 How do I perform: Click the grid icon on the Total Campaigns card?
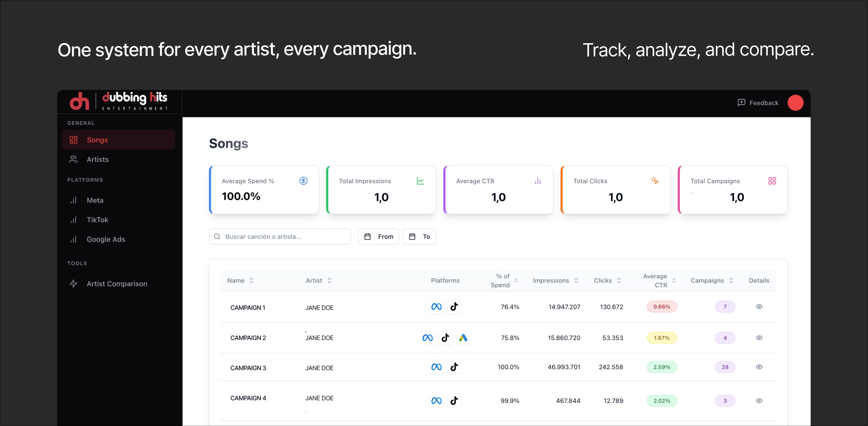pos(772,181)
